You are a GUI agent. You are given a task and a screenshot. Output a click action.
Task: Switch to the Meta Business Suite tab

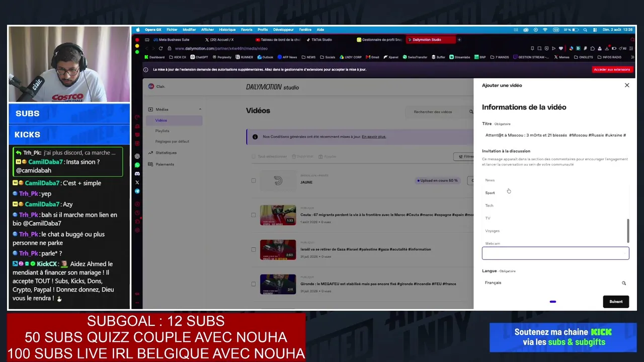click(x=172, y=40)
